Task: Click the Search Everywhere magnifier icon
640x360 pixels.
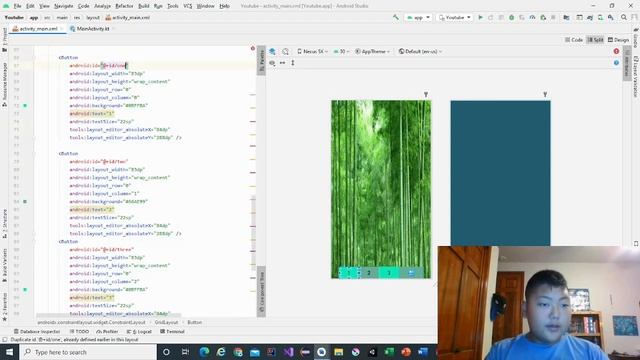Action: point(624,18)
